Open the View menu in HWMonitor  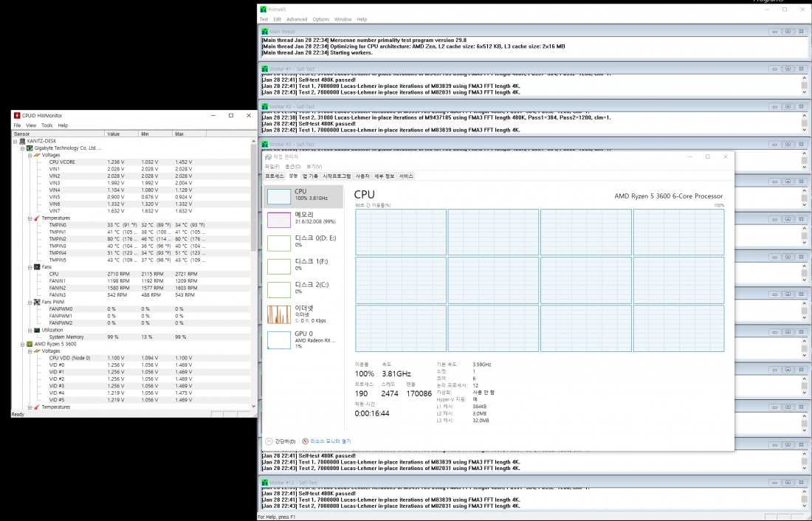coord(30,125)
